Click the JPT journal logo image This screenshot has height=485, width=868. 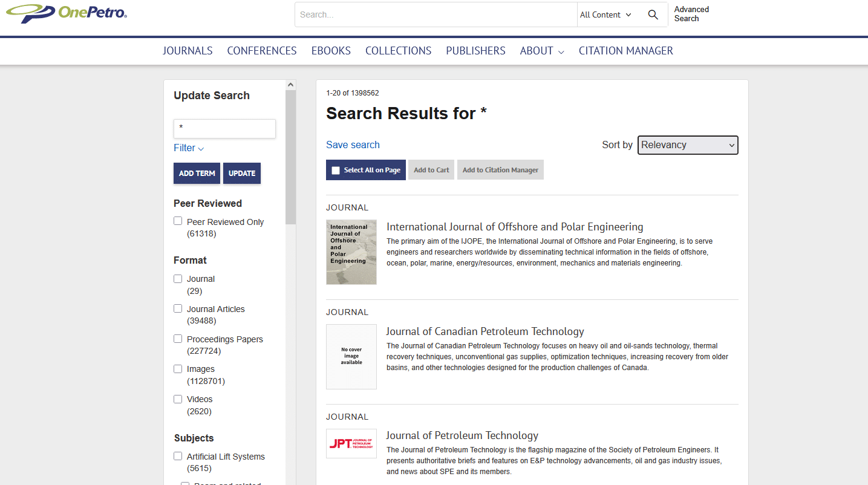(x=351, y=443)
